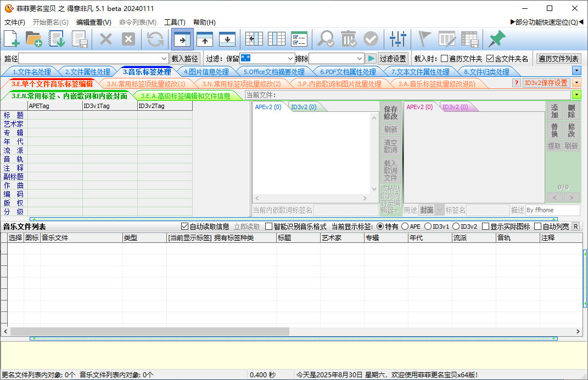Click the checklist icon in toolbar
The width and height of the screenshot is (588, 380).
pyautogui.click(x=299, y=39)
